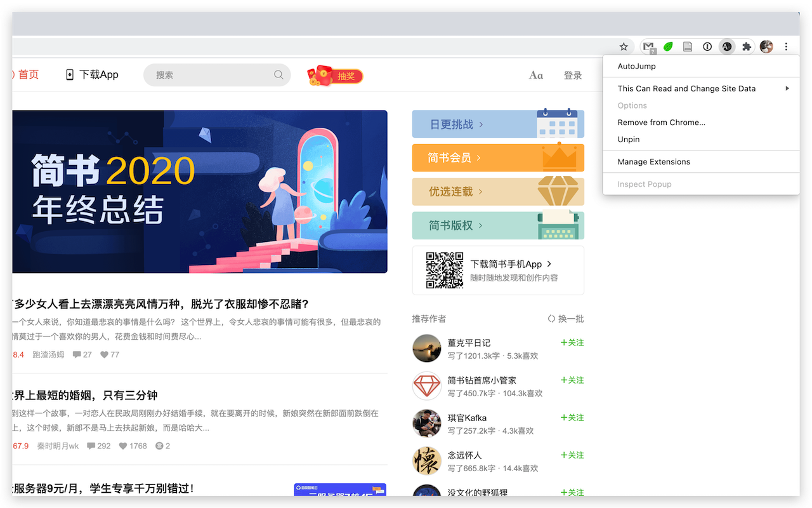
Task: Open the Gmail notifier extension
Action: point(648,46)
